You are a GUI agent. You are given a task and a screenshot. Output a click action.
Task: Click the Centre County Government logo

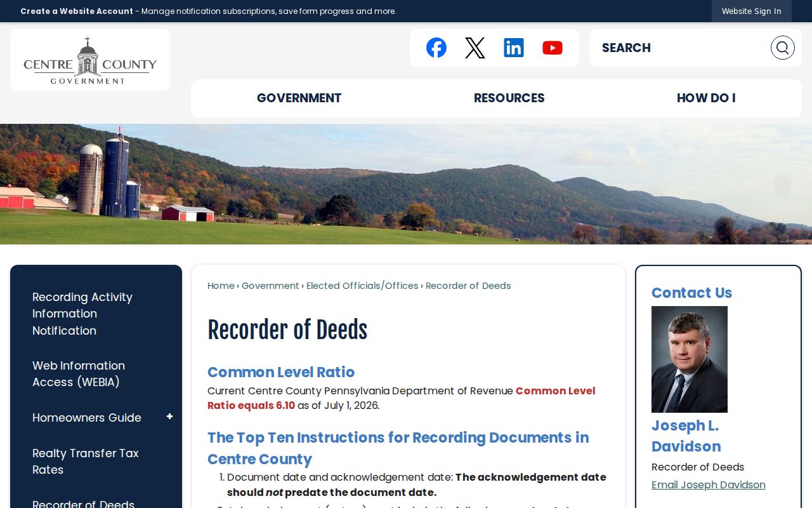point(90,60)
